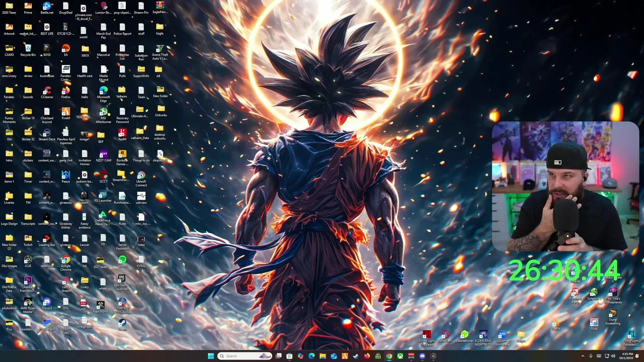
Task: Open the Battle.net desktop shortcut
Action: (x=47, y=8)
